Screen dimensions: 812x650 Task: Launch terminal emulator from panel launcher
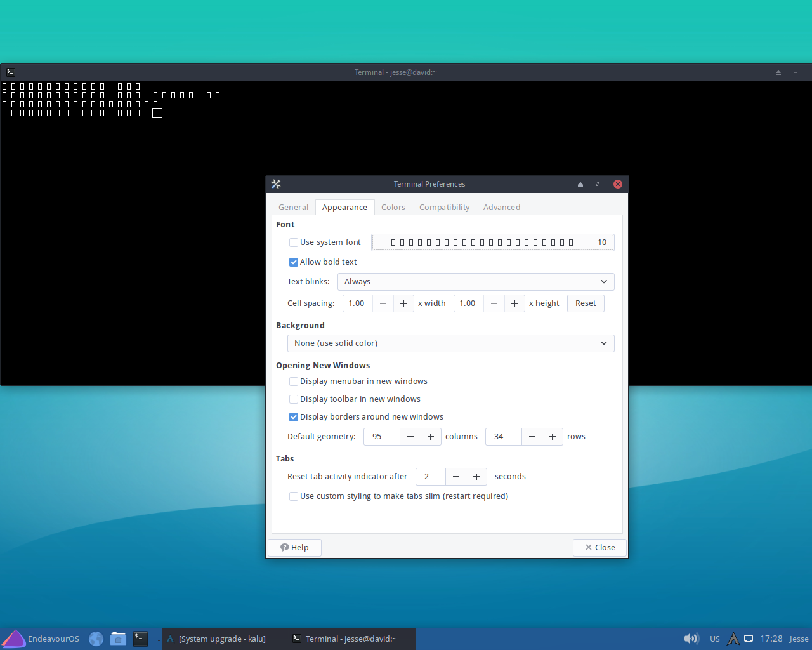point(140,639)
